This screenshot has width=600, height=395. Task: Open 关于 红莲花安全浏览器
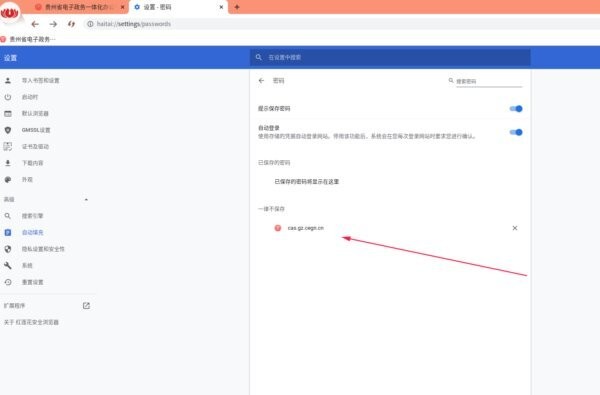point(31,322)
